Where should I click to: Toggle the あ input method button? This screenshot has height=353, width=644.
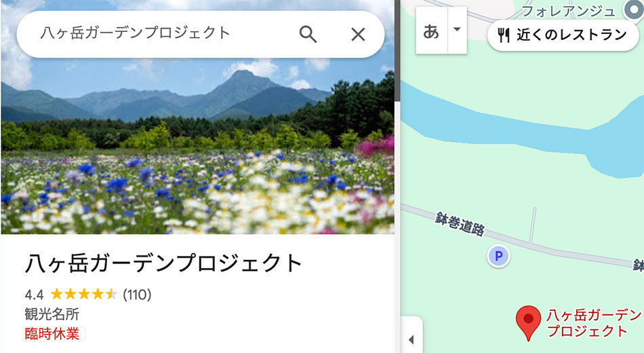tap(431, 31)
